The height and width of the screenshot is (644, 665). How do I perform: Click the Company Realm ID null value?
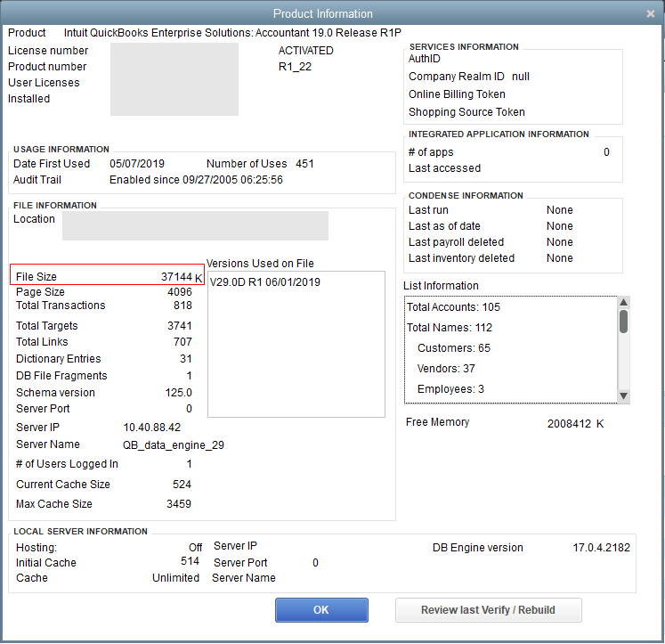pyautogui.click(x=521, y=77)
